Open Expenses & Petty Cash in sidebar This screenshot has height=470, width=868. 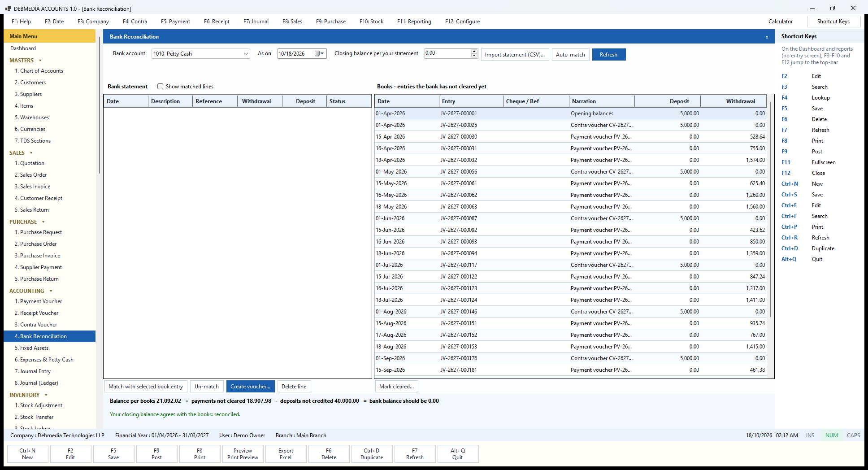pos(44,360)
